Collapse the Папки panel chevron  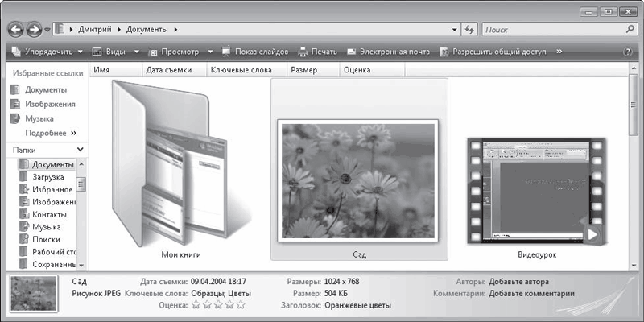pyautogui.click(x=80, y=150)
